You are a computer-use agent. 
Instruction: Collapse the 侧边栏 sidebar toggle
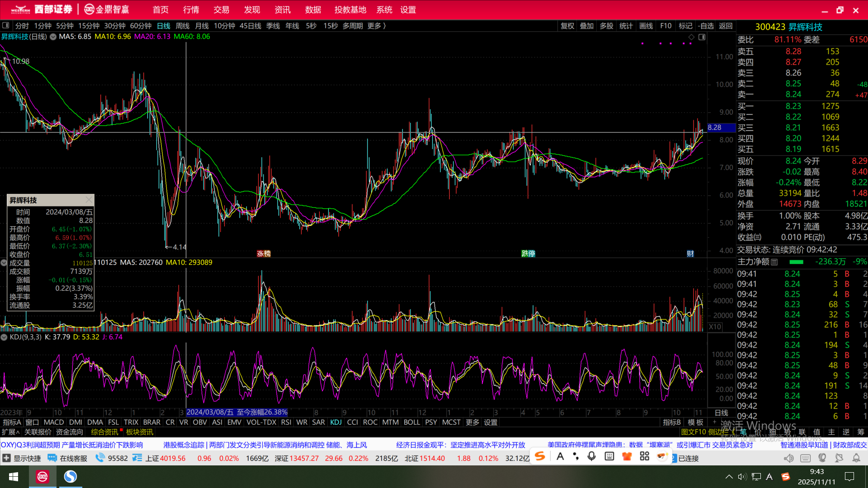tap(722, 432)
